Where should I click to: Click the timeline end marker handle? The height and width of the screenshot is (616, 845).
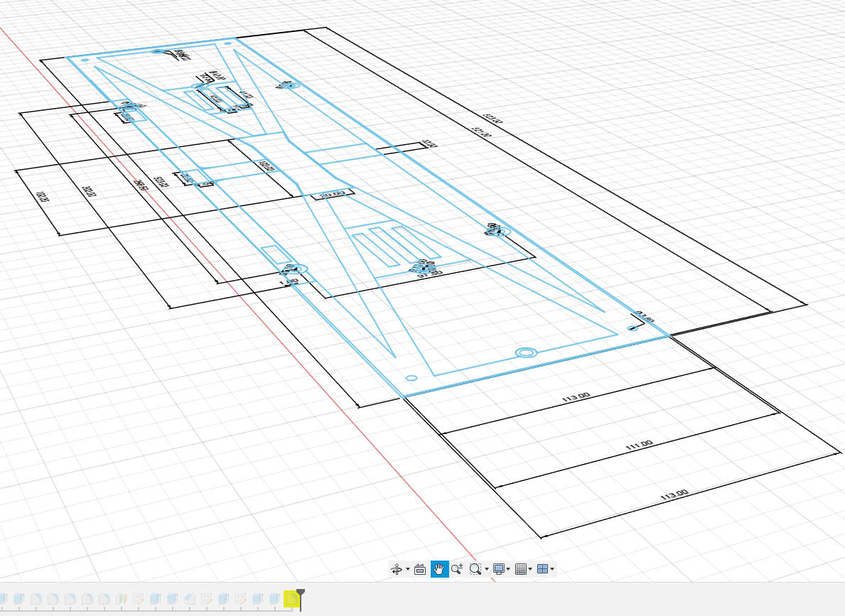click(301, 593)
